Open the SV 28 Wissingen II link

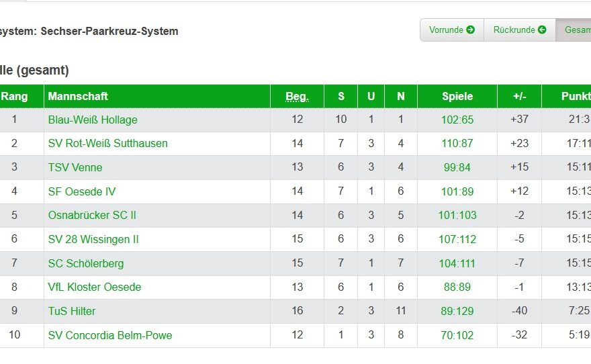[x=93, y=239]
